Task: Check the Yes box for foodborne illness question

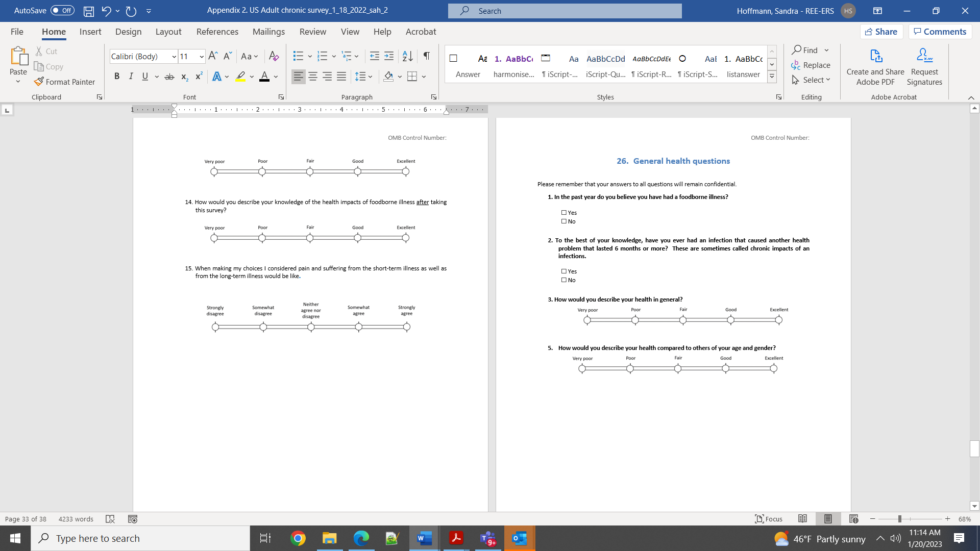Action: click(x=564, y=213)
